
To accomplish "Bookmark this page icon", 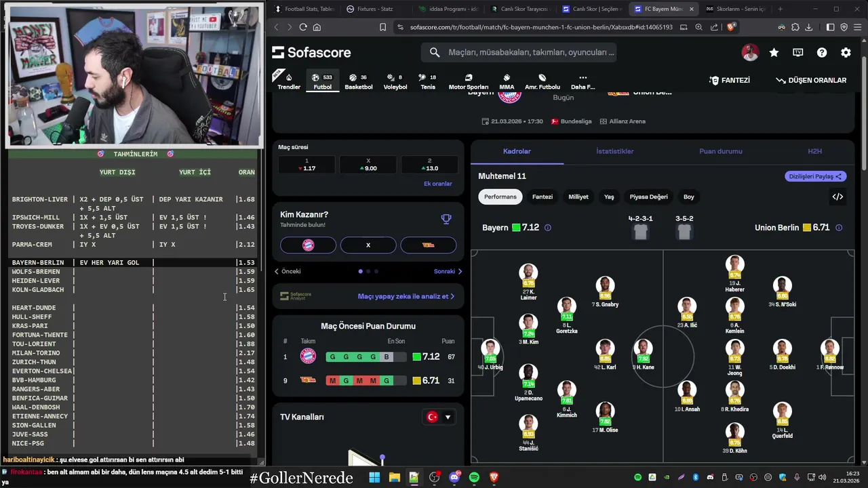I will click(382, 27).
